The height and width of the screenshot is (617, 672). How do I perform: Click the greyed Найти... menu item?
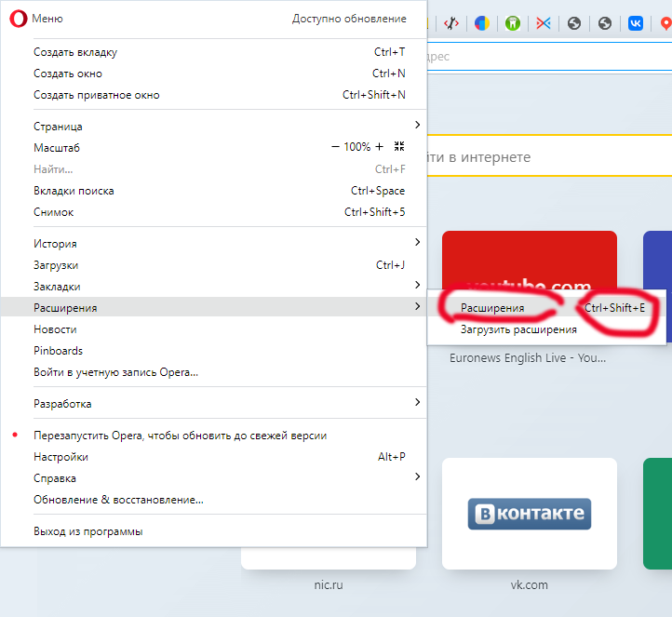click(213, 169)
